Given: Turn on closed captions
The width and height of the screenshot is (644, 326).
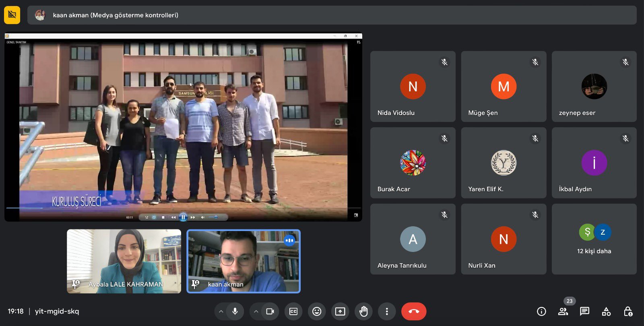Looking at the screenshot, I should (x=293, y=312).
